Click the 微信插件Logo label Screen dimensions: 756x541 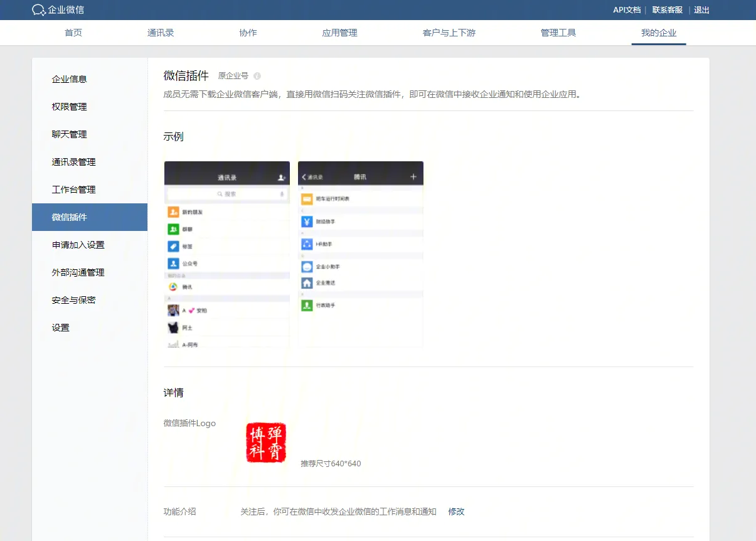(x=189, y=423)
